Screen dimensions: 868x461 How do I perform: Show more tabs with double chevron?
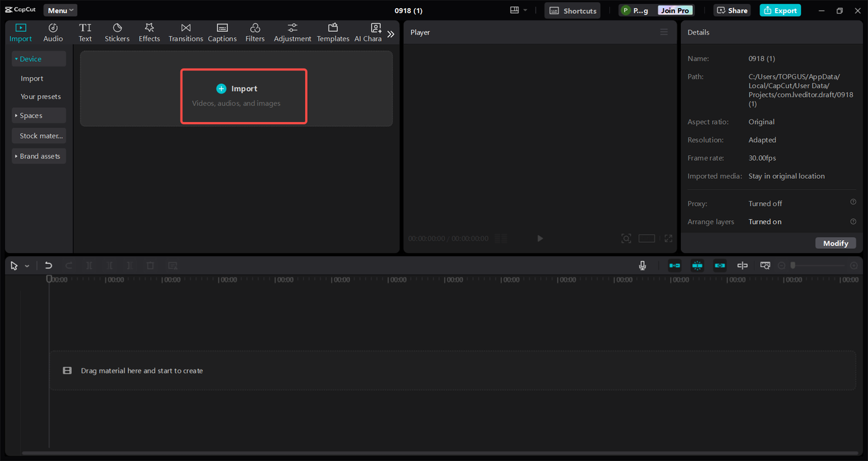coord(391,33)
